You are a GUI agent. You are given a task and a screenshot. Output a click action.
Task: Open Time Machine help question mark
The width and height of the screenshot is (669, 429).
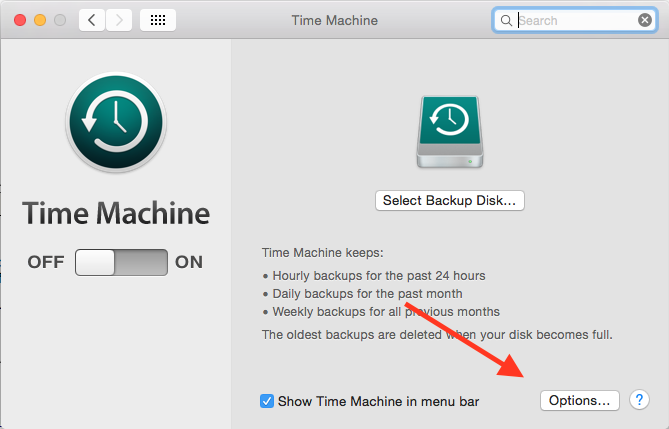[x=639, y=400]
